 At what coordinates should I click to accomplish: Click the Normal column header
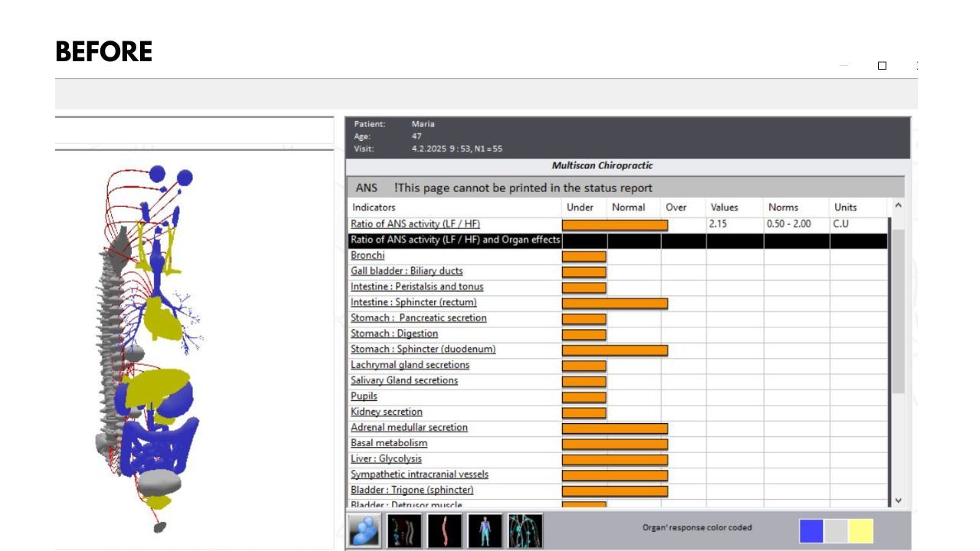[629, 207]
